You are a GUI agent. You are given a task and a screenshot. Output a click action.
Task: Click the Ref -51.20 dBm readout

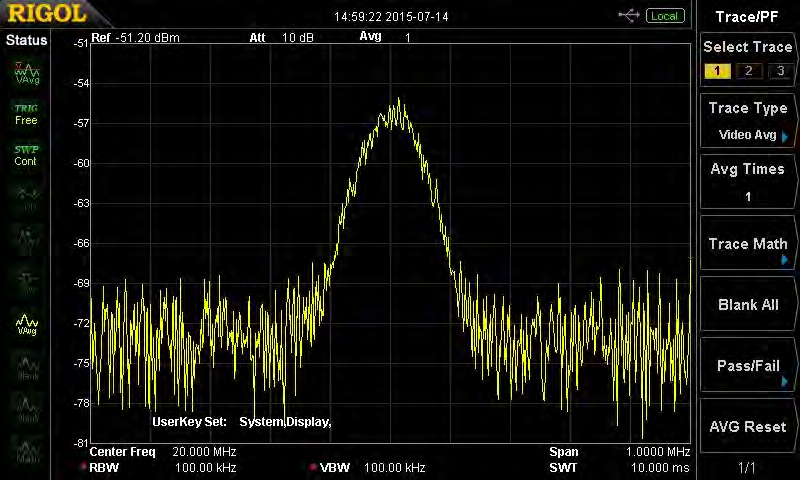pyautogui.click(x=135, y=38)
